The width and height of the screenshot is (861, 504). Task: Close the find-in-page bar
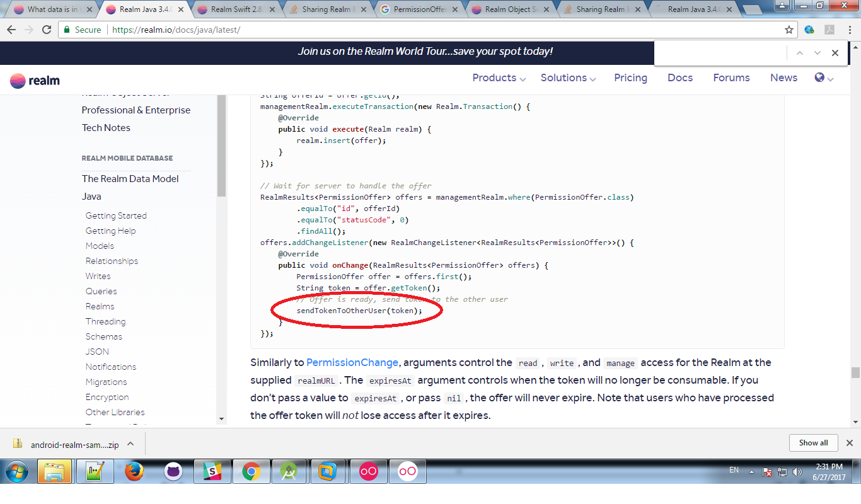835,53
